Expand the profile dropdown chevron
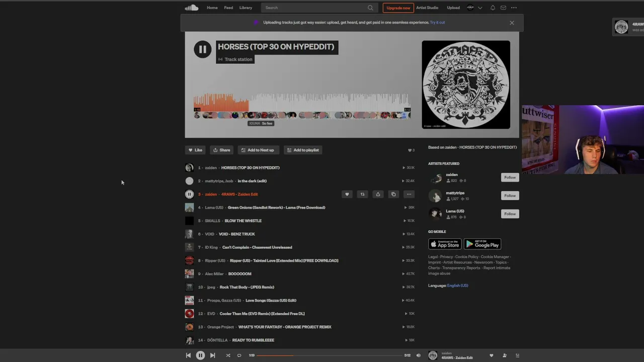 coord(480,8)
